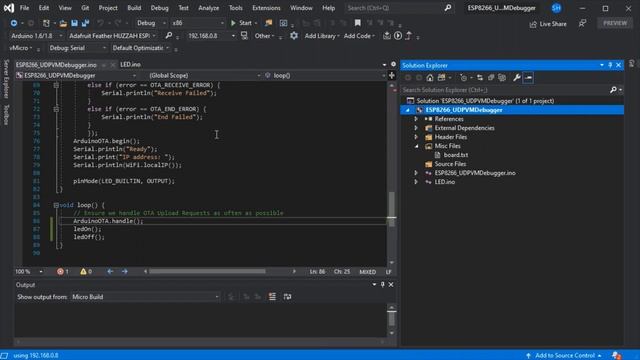Click Solution Explorer Show All Files icon
The image size is (640, 360).
(x=502, y=78)
